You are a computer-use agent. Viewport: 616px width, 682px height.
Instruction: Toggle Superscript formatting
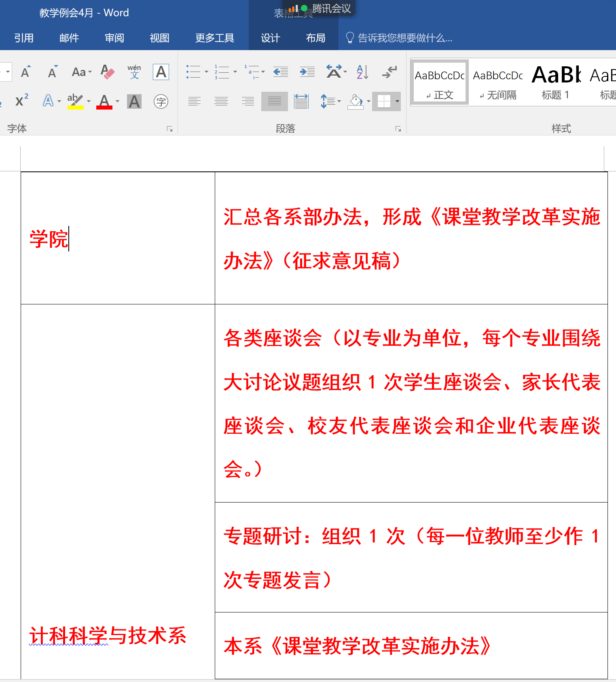pyautogui.click(x=22, y=101)
